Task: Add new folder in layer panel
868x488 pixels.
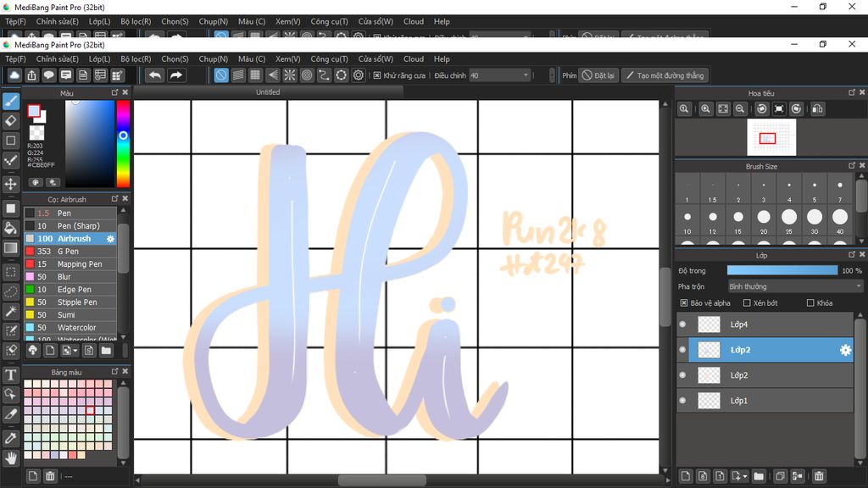Action: click(x=759, y=476)
